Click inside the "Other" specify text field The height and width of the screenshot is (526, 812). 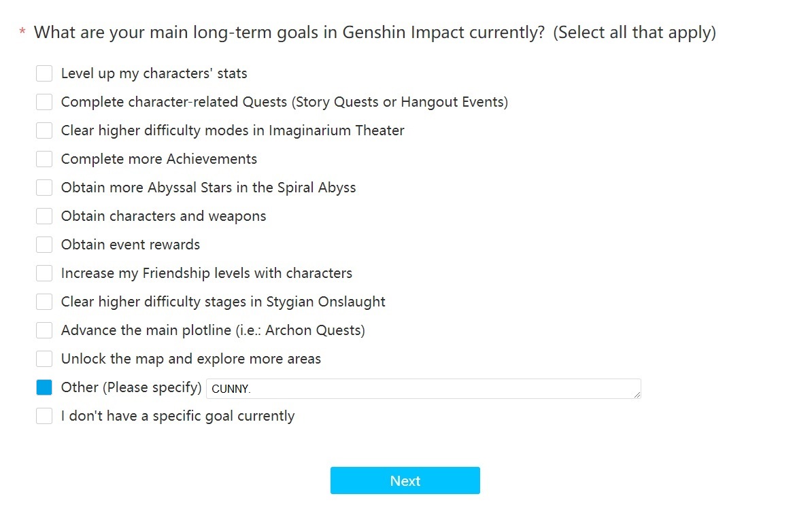pyautogui.click(x=422, y=389)
